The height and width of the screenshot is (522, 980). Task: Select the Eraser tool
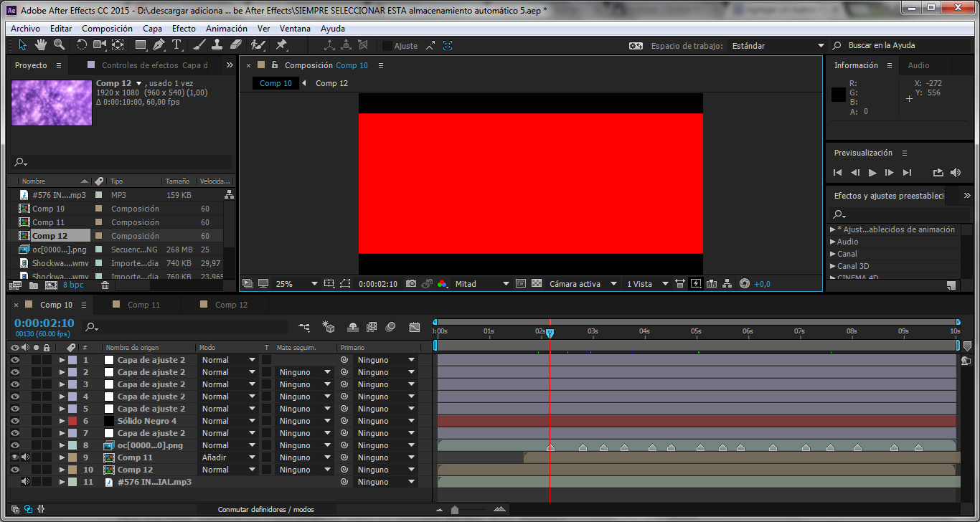point(236,45)
